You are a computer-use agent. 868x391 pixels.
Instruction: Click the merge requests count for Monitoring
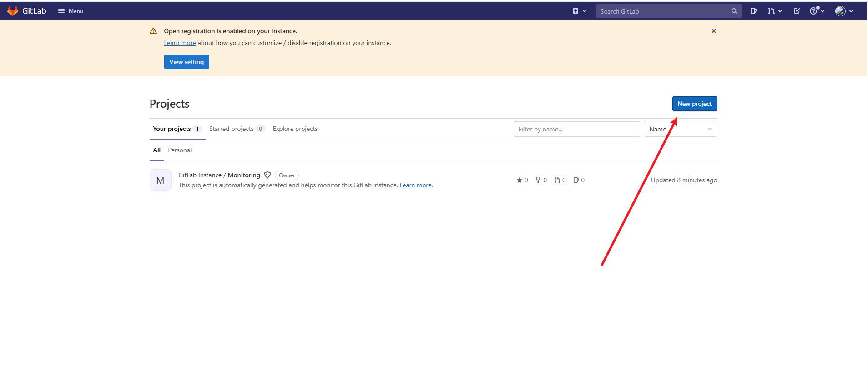coord(560,180)
